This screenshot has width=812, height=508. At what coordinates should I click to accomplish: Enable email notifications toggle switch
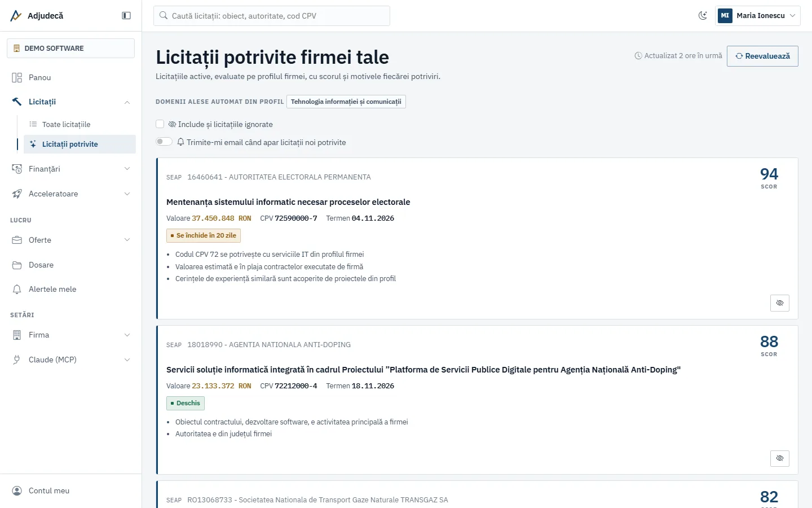click(x=164, y=142)
